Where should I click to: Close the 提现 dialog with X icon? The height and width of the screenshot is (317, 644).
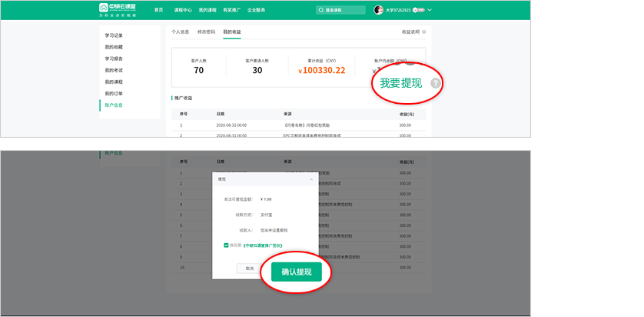(311, 179)
